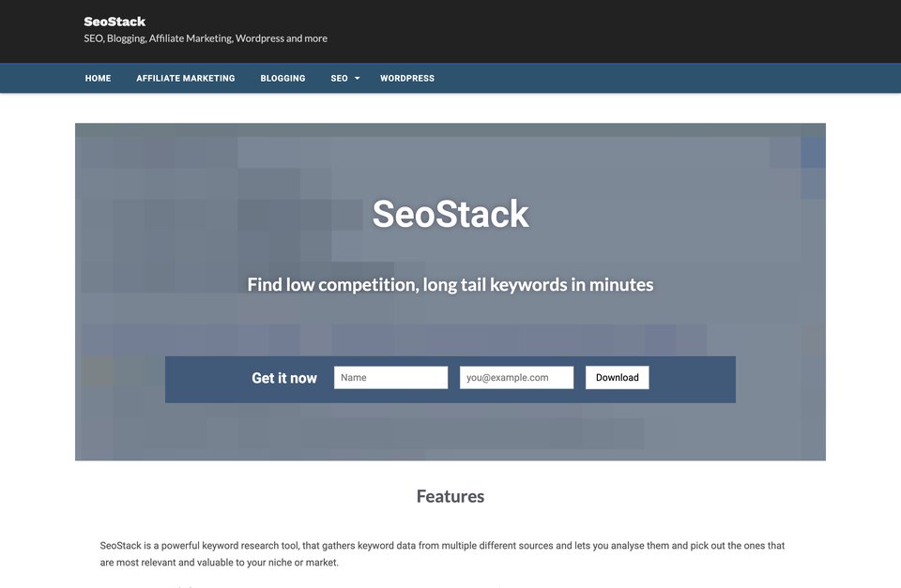Image resolution: width=901 pixels, height=588 pixels.
Task: Go to the HOME menu item
Action: tap(99, 78)
